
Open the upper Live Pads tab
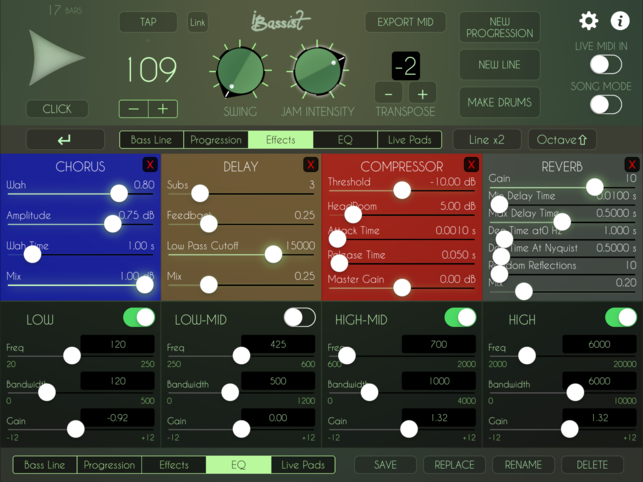click(409, 140)
